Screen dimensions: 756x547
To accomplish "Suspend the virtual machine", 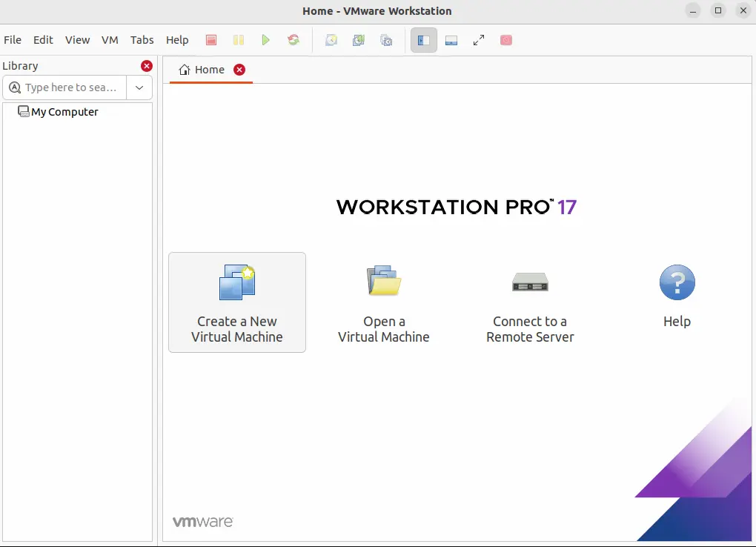I will coord(238,40).
